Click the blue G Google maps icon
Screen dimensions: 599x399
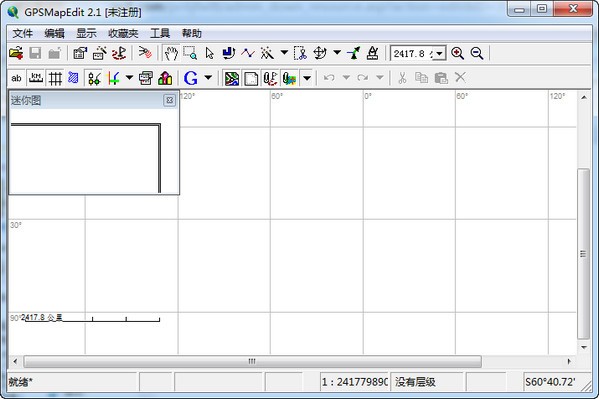point(191,78)
